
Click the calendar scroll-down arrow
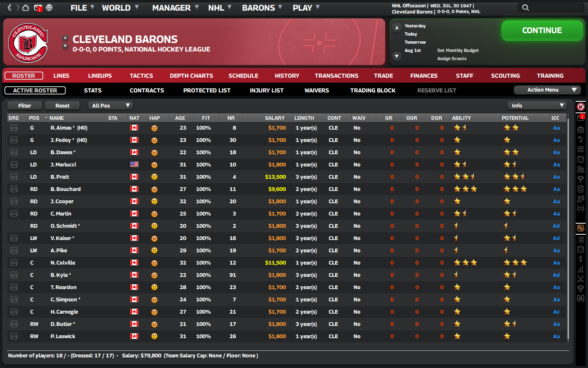396,56
